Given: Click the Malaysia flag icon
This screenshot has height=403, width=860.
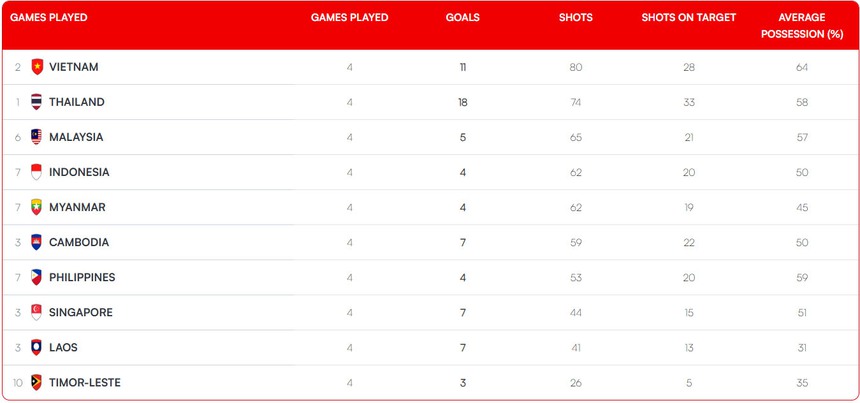Looking at the screenshot, I should click(37, 137).
